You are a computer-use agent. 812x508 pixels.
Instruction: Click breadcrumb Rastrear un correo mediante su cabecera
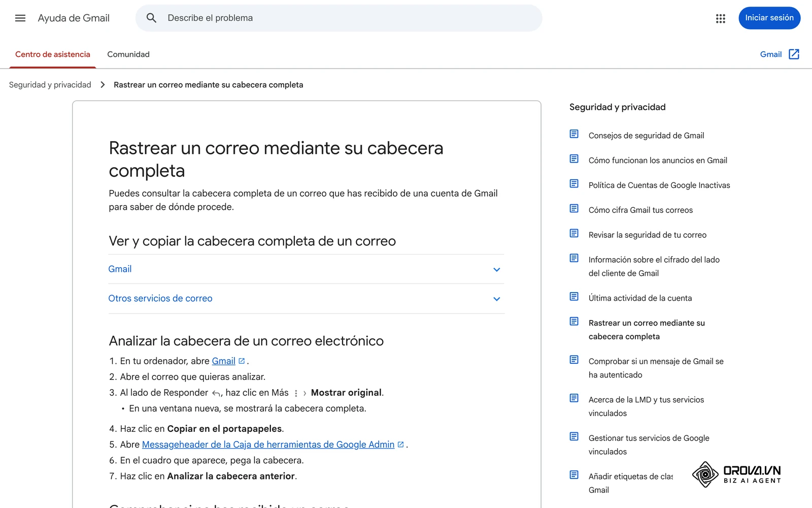point(209,85)
